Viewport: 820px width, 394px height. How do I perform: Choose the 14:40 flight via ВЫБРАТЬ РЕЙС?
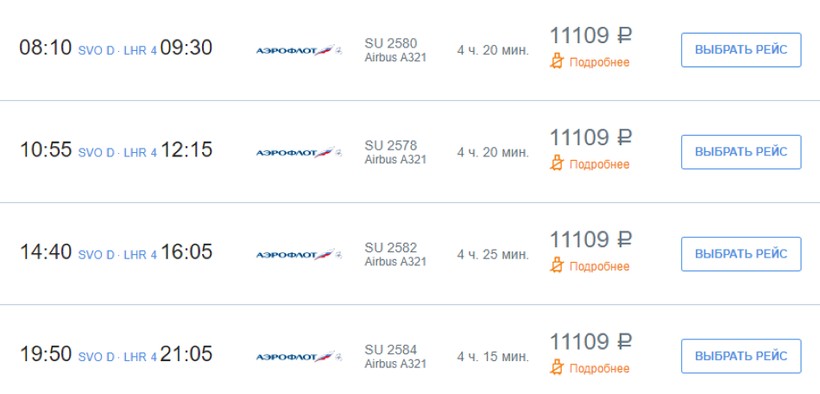[741, 254]
